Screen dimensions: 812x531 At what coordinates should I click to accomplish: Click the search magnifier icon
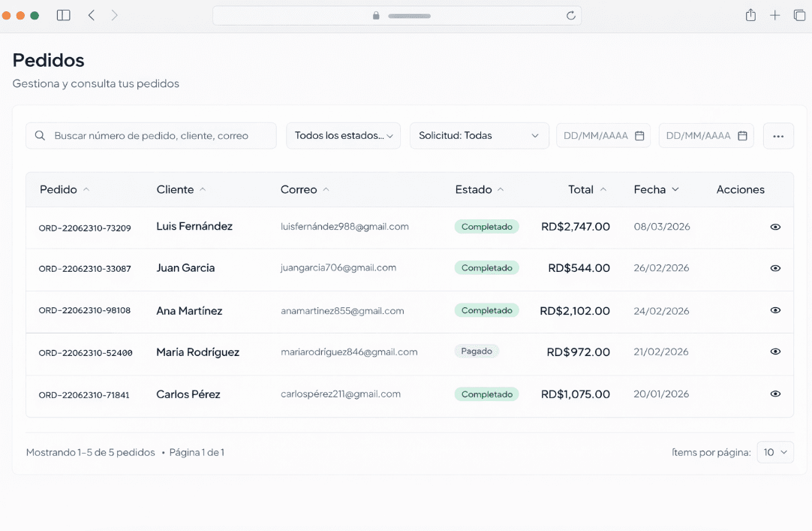tap(40, 135)
